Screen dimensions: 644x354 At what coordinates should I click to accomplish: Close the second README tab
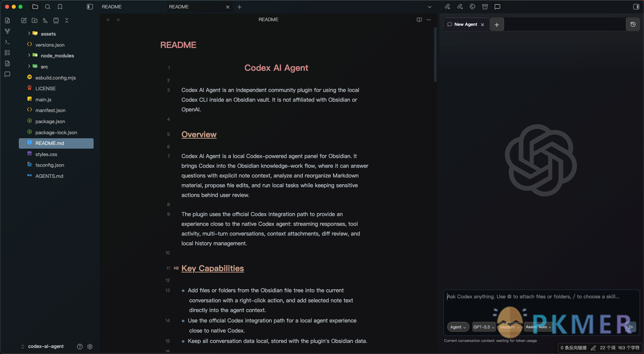(228, 7)
